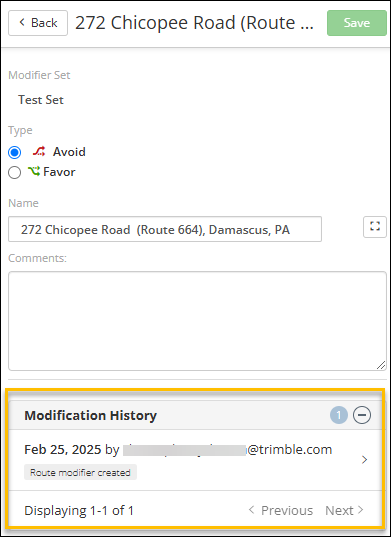Click the comments resize grip handle
The width and height of the screenshot is (391, 537).
[381, 365]
